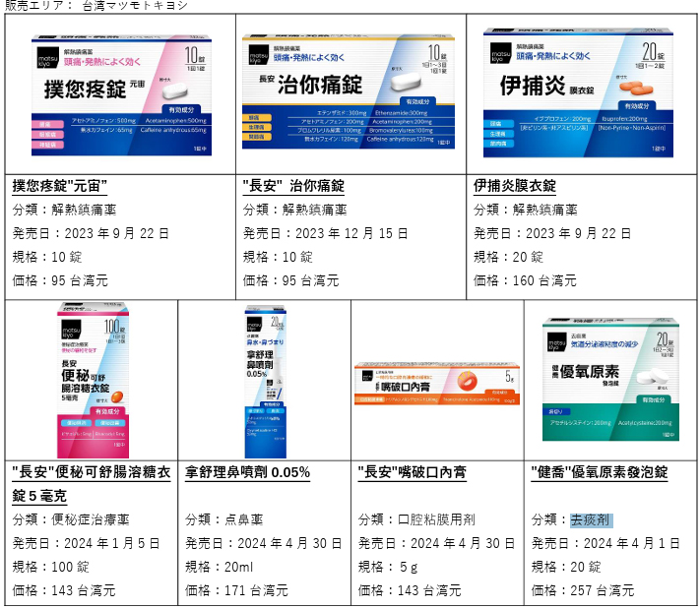Open the "健喬"優氧原素發泡錠 title

600,472
